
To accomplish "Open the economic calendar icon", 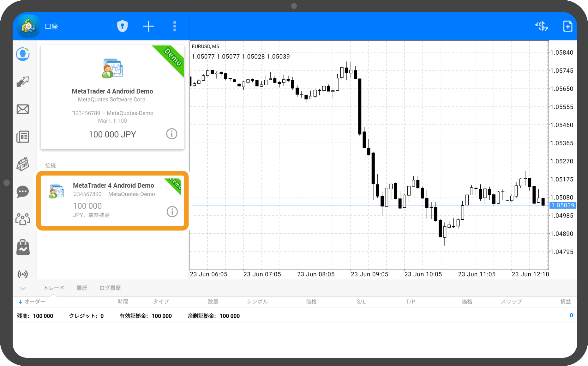I will point(23,164).
